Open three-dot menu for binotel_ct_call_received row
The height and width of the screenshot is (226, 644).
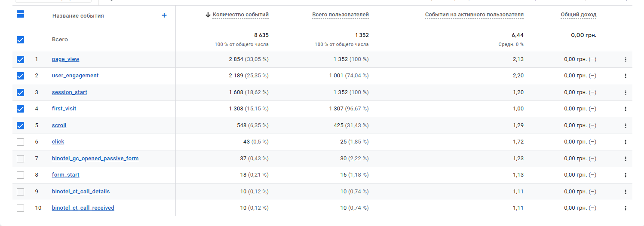tap(626, 208)
